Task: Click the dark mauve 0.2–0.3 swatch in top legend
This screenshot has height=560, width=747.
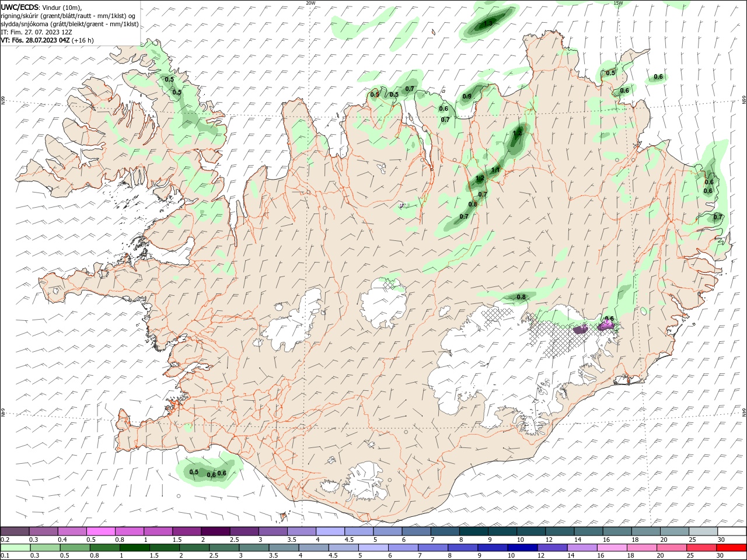Action: point(15,531)
